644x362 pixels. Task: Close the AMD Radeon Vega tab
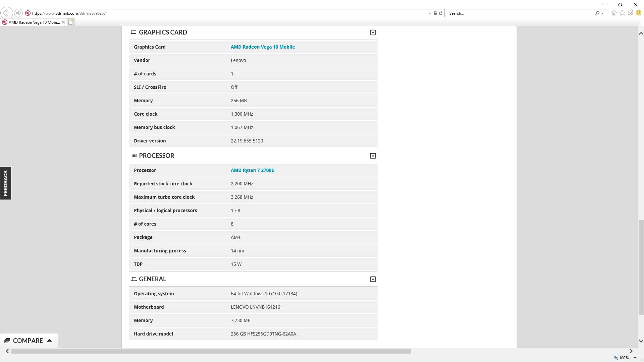pyautogui.click(x=63, y=22)
